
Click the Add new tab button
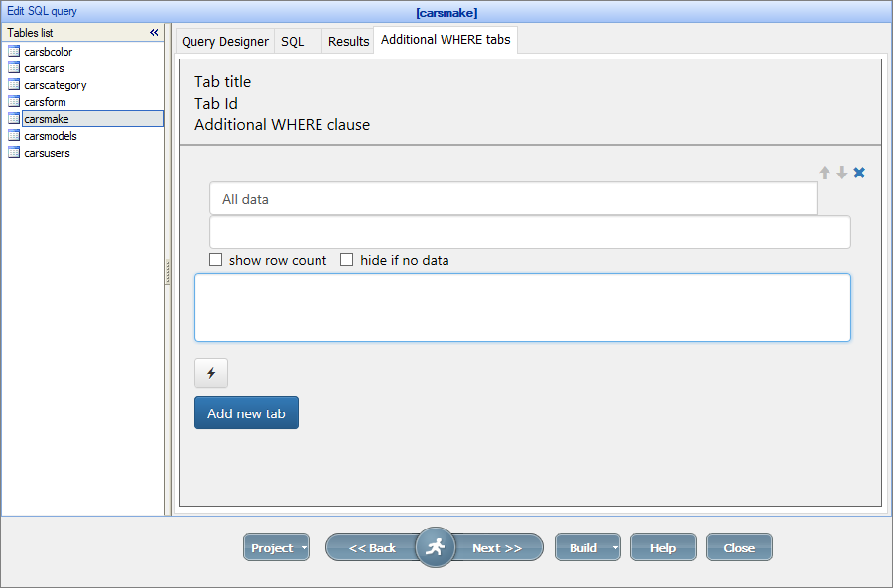coord(246,412)
